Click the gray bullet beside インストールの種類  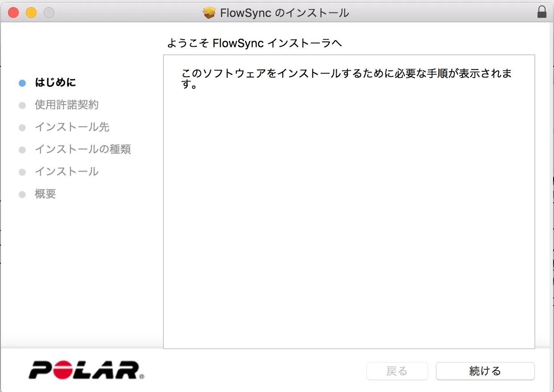coord(22,150)
